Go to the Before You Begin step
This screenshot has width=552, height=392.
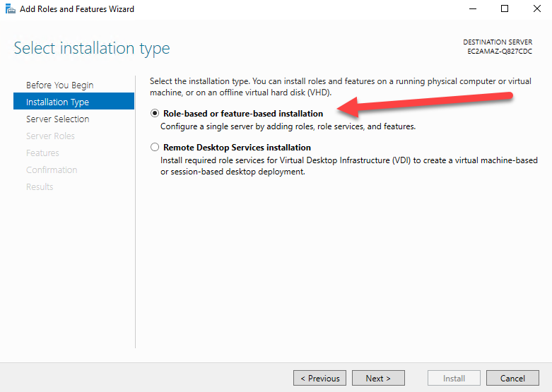[59, 85]
